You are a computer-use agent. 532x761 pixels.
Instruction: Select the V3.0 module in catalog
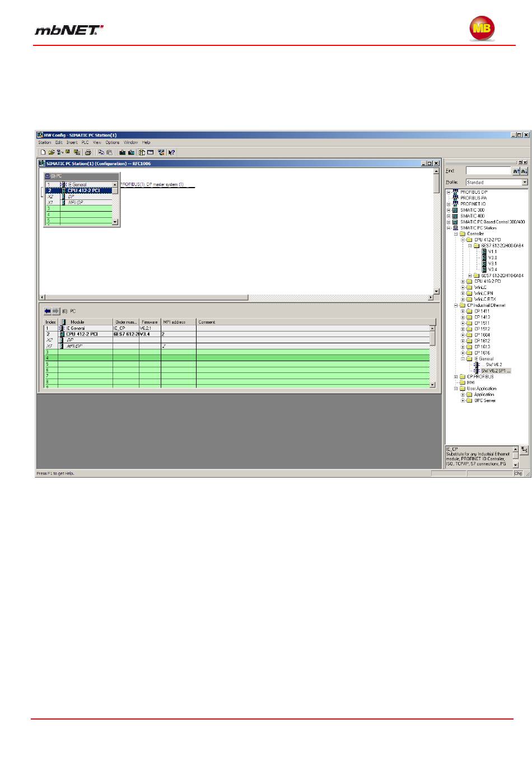[x=492, y=258]
